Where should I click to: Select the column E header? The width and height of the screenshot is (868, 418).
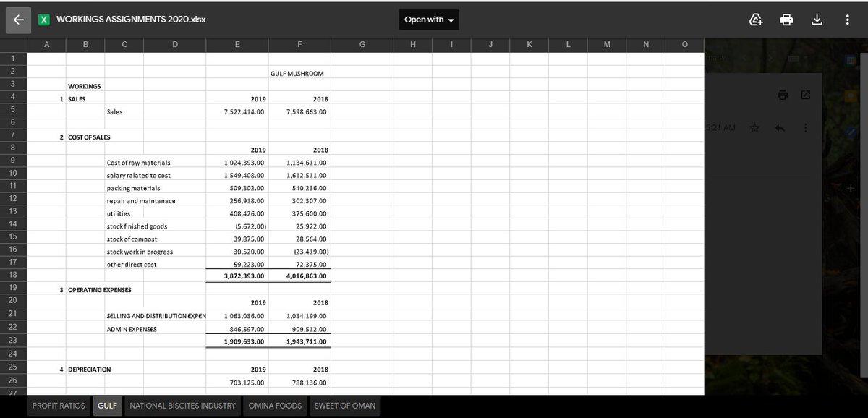(237, 45)
